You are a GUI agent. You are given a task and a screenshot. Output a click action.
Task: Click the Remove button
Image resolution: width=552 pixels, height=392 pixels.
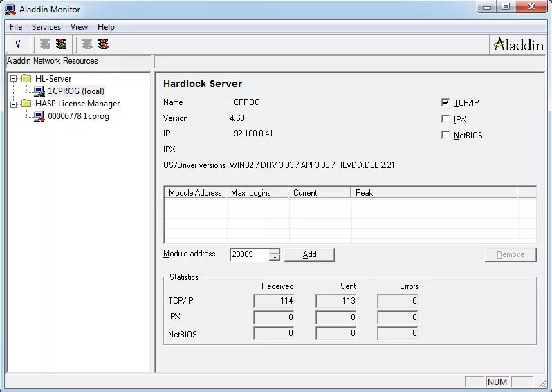point(510,254)
